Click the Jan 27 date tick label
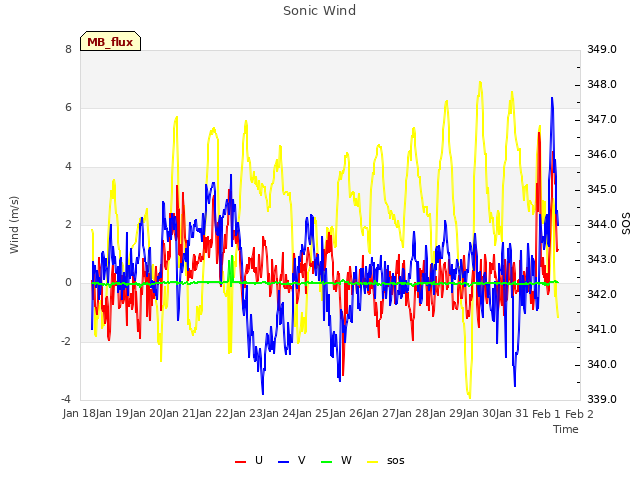 379,414
